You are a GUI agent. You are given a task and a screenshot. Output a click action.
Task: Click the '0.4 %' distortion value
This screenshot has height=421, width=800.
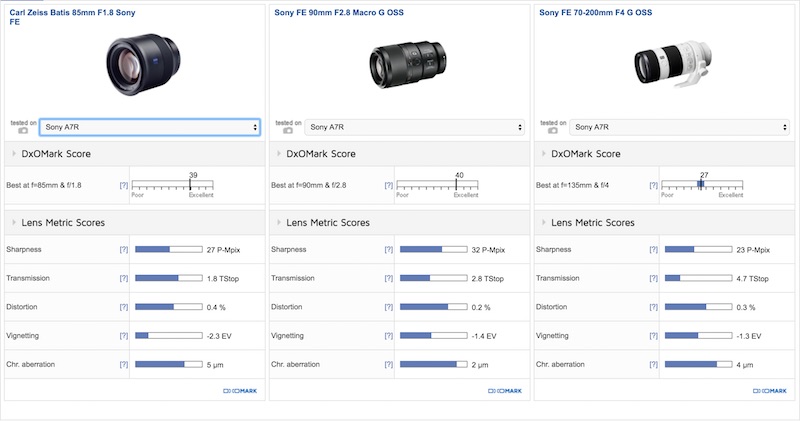pyautogui.click(x=216, y=307)
